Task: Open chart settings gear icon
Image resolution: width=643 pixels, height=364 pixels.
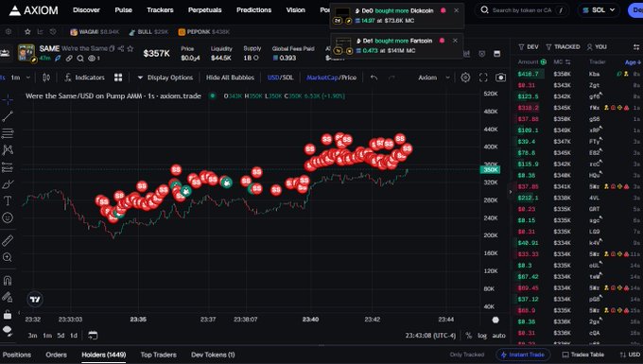Action: point(465,78)
